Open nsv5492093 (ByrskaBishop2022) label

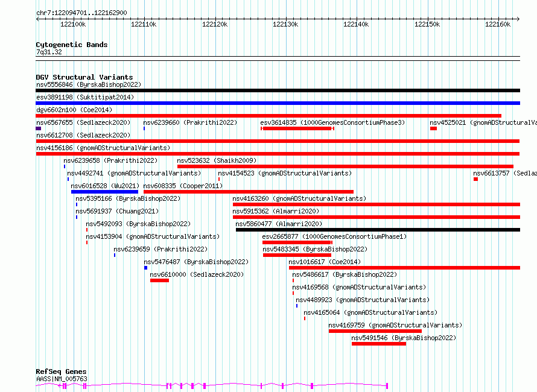pyautogui.click(x=138, y=224)
